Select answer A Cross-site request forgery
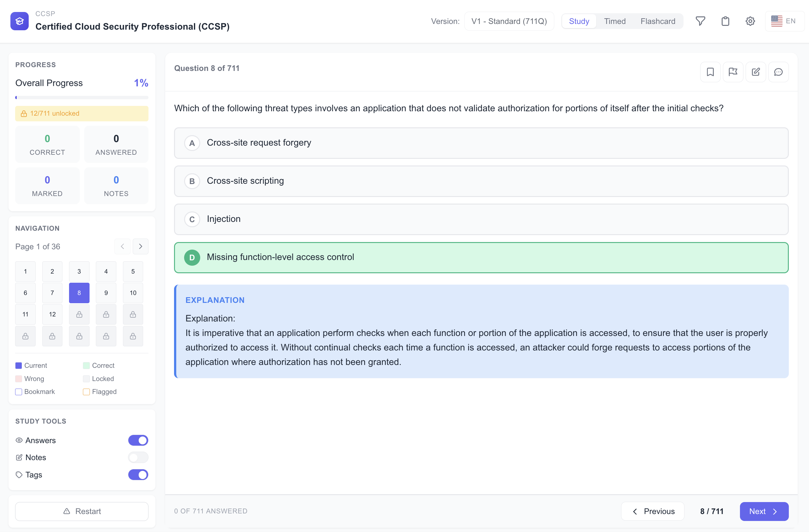The image size is (809, 532). tap(481, 143)
